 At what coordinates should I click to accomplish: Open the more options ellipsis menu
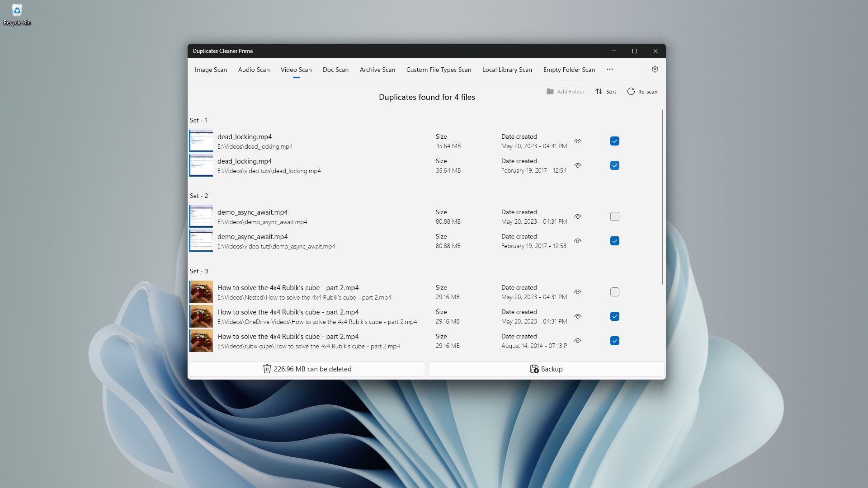point(609,69)
